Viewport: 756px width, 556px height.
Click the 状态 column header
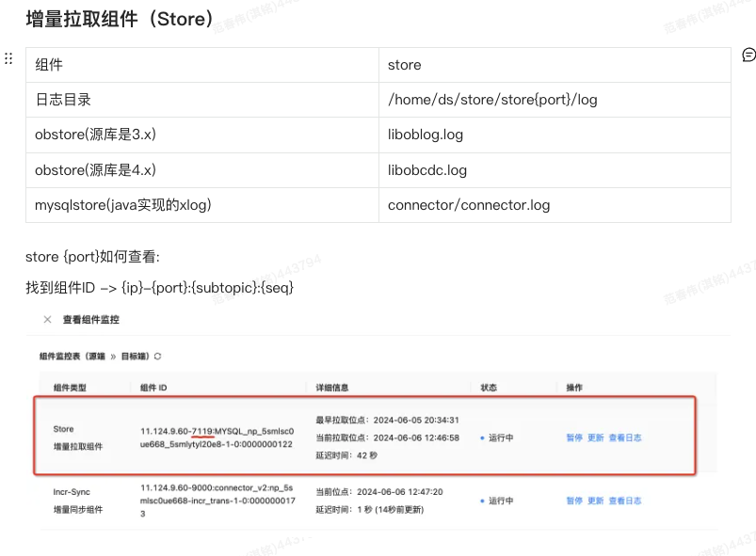click(x=489, y=388)
